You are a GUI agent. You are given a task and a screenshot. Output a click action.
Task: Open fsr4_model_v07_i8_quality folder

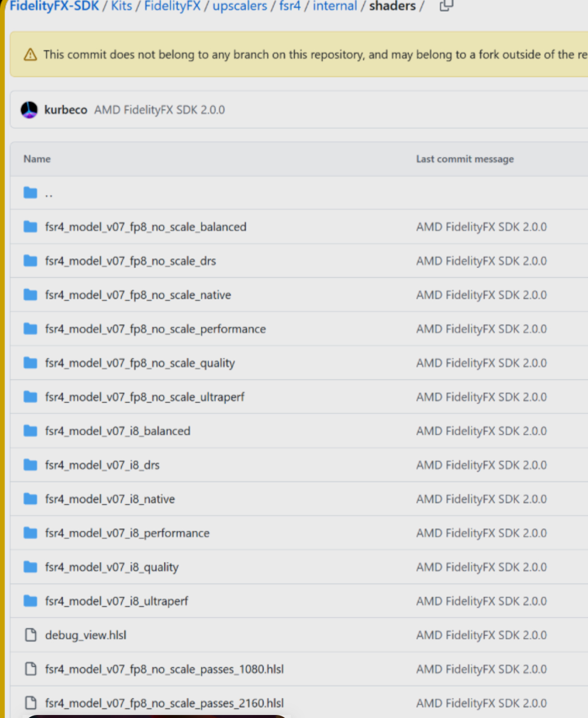click(112, 567)
